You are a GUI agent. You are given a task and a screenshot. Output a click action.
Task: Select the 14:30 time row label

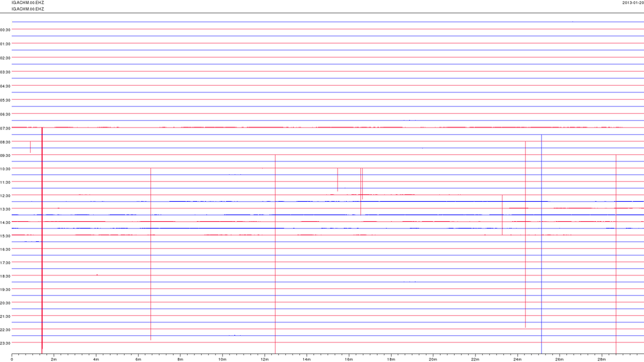click(5, 223)
